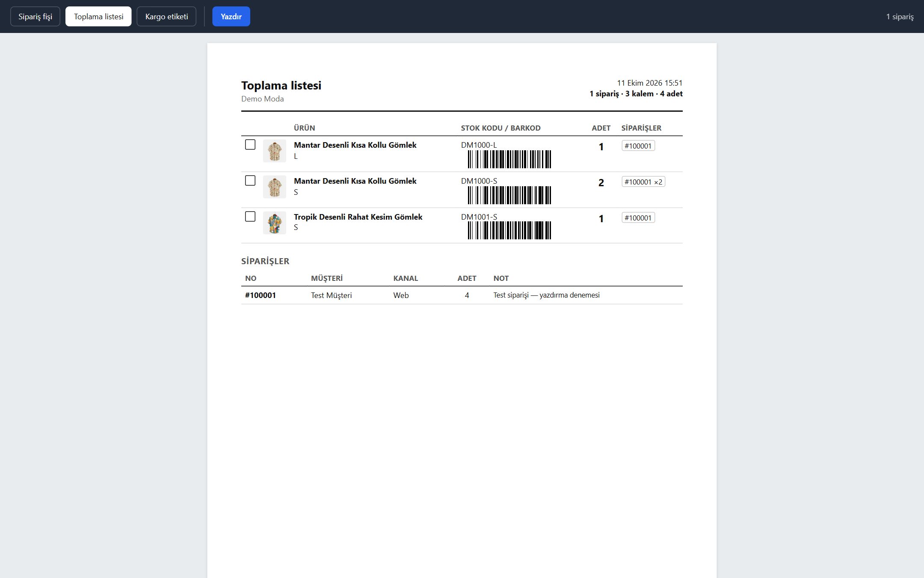This screenshot has height=578, width=924.
Task: Click the product name Tropik Desenli Rahat Kesim Gömlek
Action: coord(358,217)
